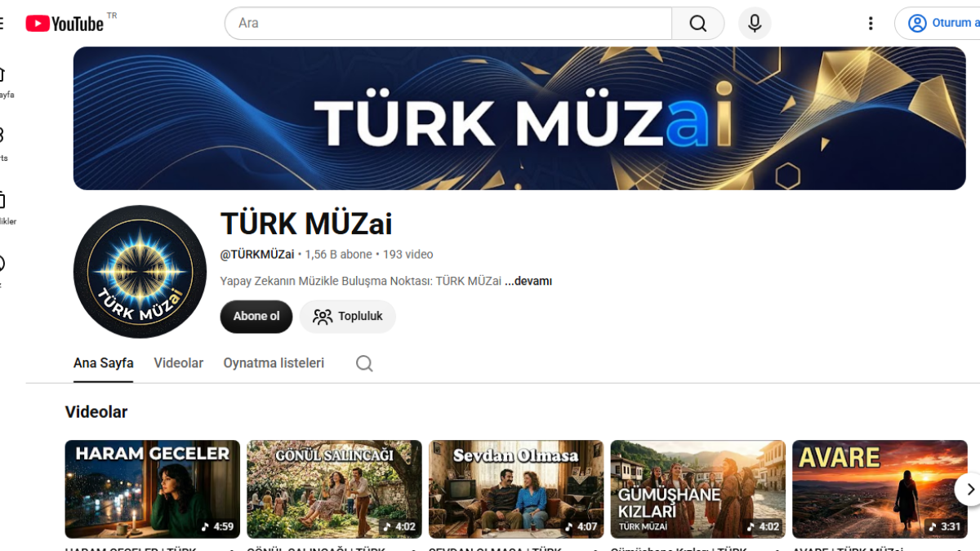
Task: Click the Oturum aç sign-in button
Action: 939,24
